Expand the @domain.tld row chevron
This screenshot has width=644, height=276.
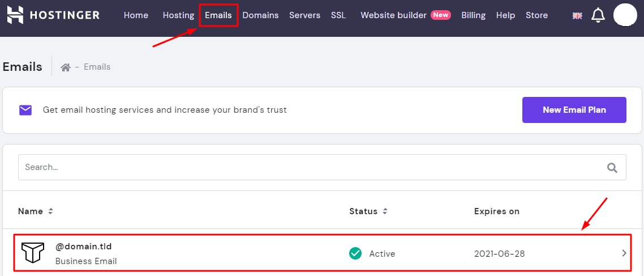pos(624,253)
